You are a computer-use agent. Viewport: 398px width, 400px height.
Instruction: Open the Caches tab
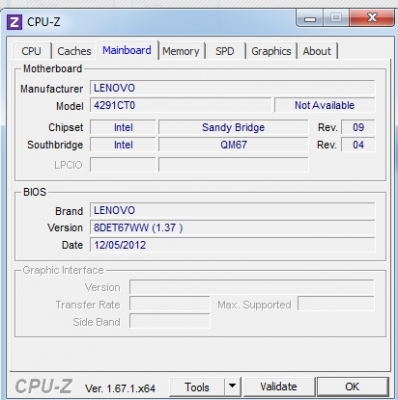[74, 51]
